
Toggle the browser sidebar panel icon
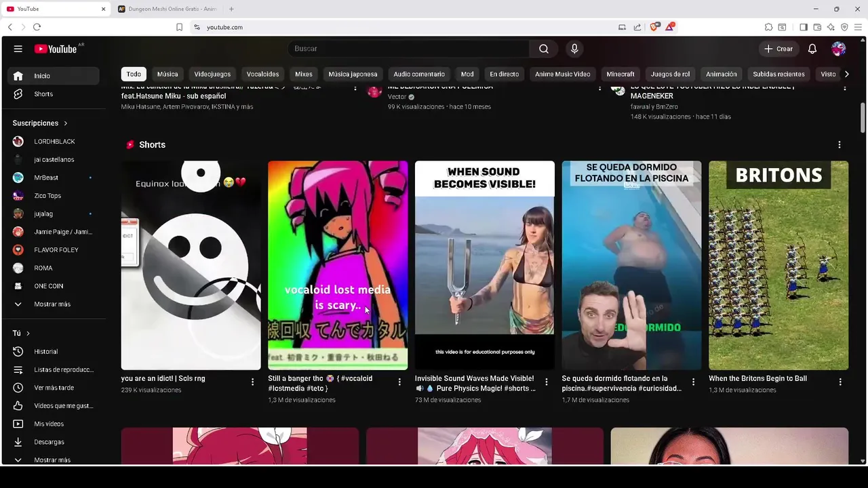(x=803, y=27)
